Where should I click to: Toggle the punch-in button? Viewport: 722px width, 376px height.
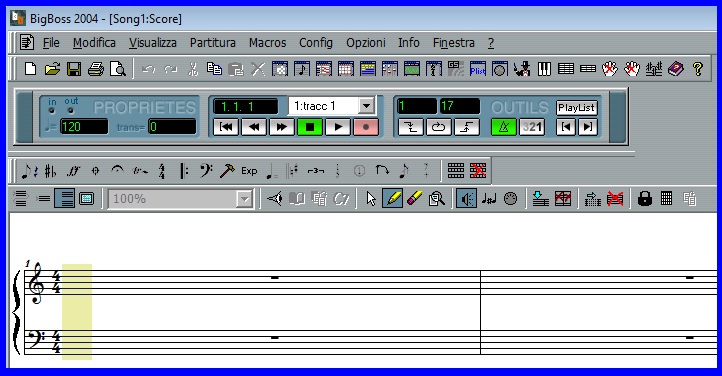410,127
